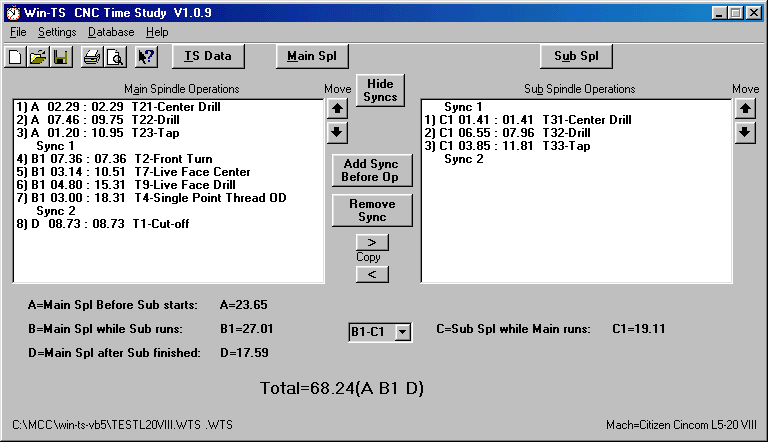Open a file with the folder icon

coord(37,57)
